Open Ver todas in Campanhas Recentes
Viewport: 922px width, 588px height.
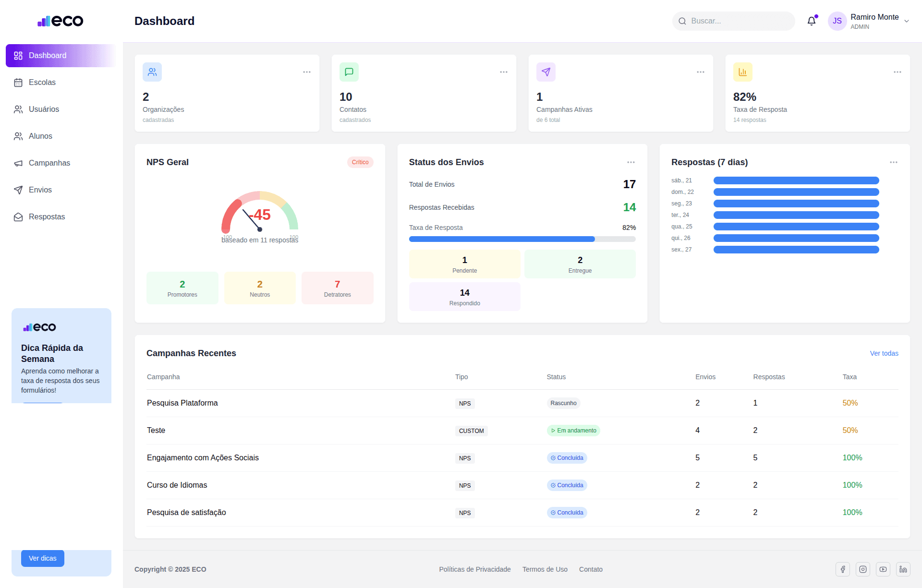click(x=884, y=353)
